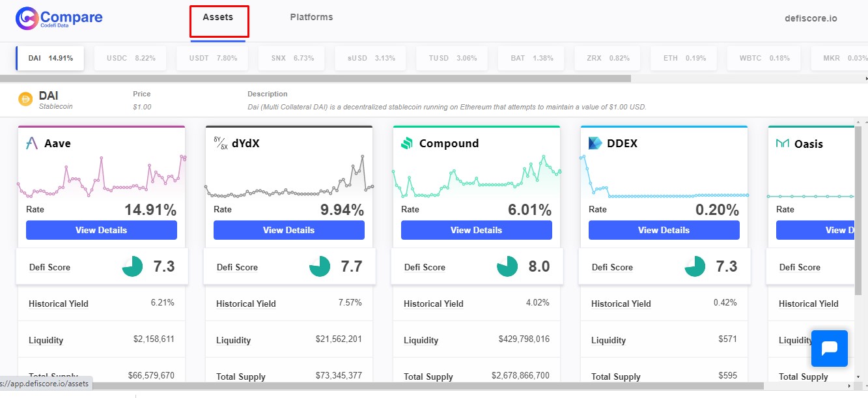Image resolution: width=868 pixels, height=398 pixels.
Task: Select the TUSD 3.06% asset tab
Action: 453,58
